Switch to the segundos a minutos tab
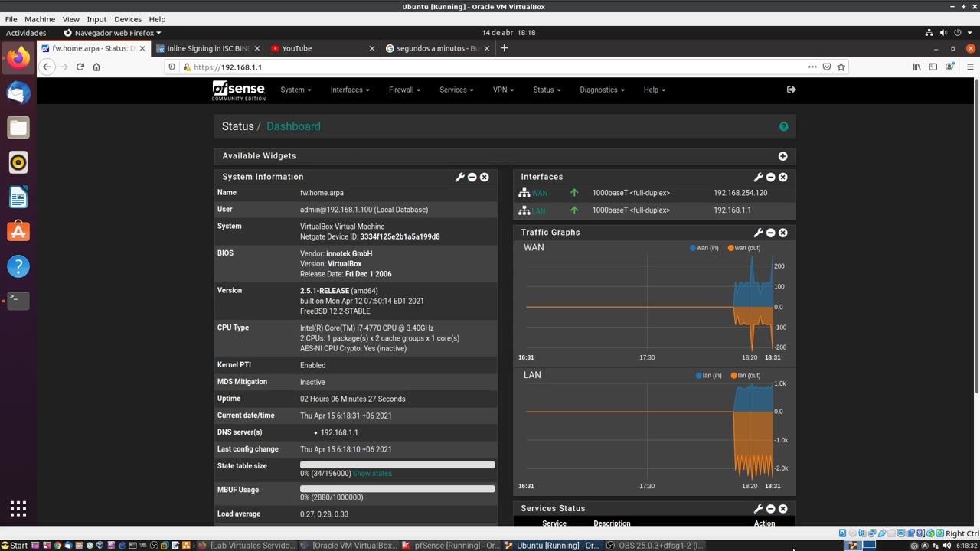This screenshot has height=551, width=980. pyautogui.click(x=438, y=48)
